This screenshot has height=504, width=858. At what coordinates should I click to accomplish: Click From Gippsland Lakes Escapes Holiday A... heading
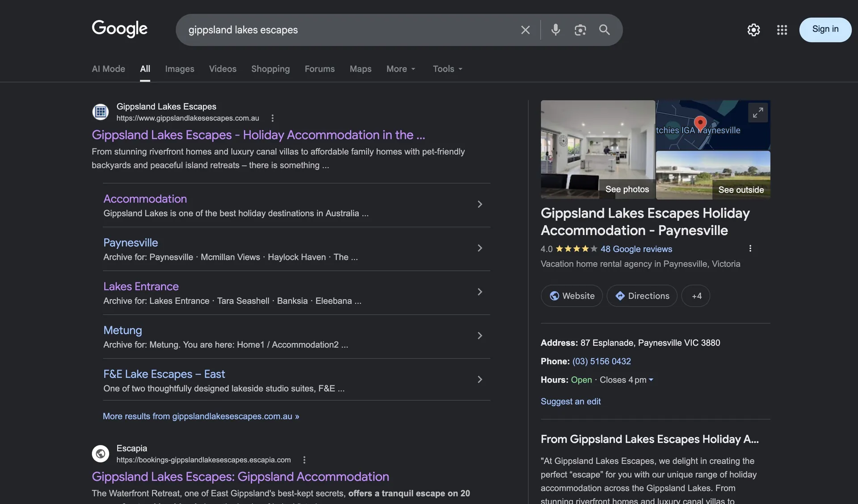pyautogui.click(x=649, y=439)
